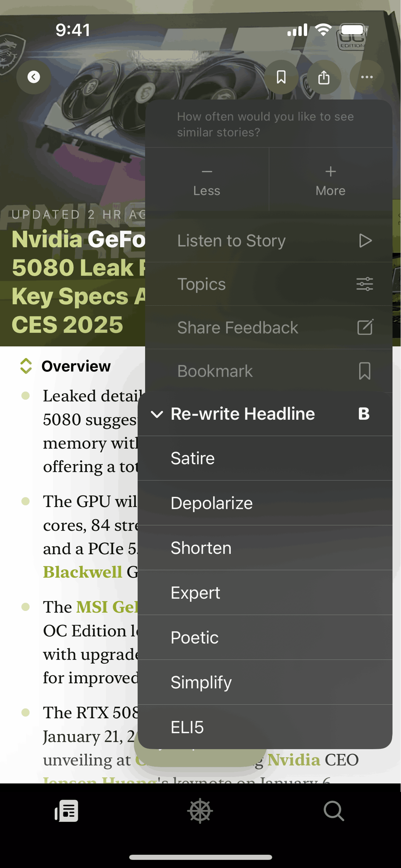Image resolution: width=401 pixels, height=868 pixels.
Task: Open the MSI GeForce link
Action: coord(107,607)
